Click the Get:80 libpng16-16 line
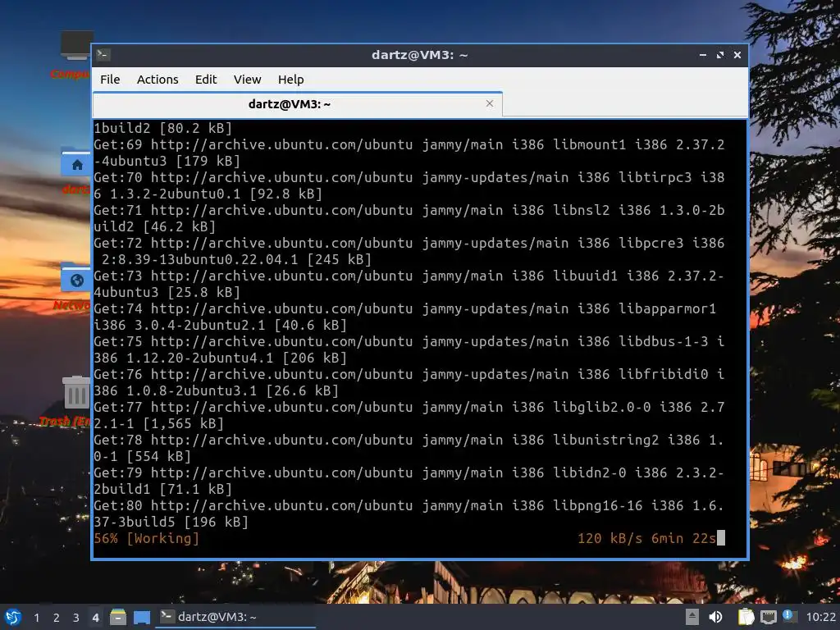The height and width of the screenshot is (630, 840). click(409, 514)
